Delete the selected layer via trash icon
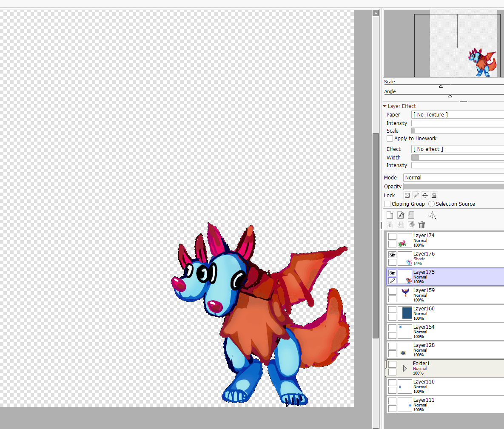504x429 pixels. pos(421,225)
